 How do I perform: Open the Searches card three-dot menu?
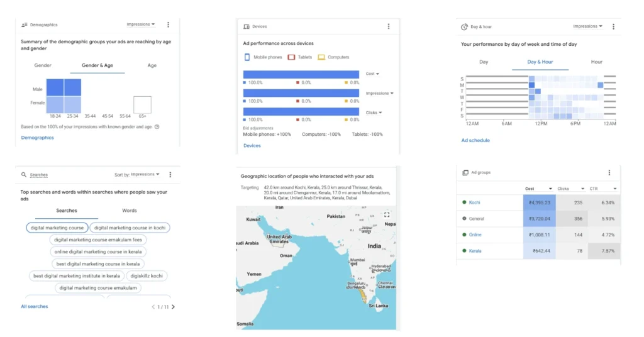point(170,174)
